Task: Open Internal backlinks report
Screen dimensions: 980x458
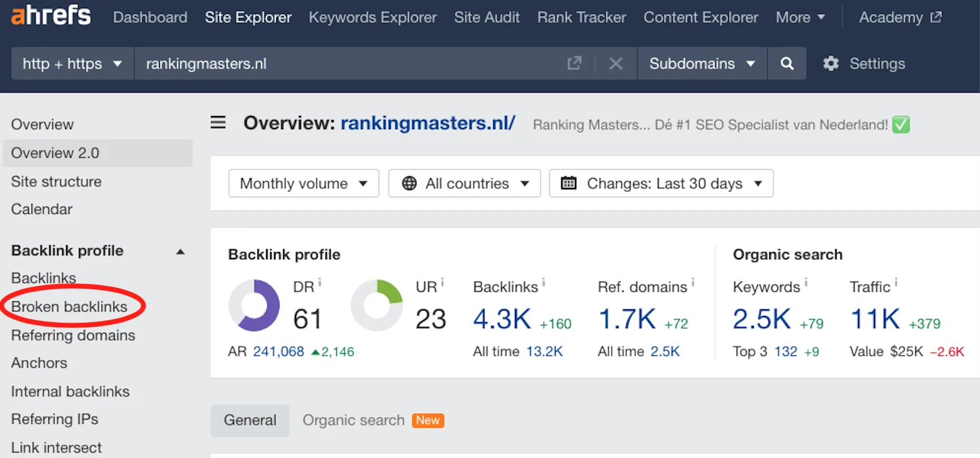Action: (x=70, y=391)
